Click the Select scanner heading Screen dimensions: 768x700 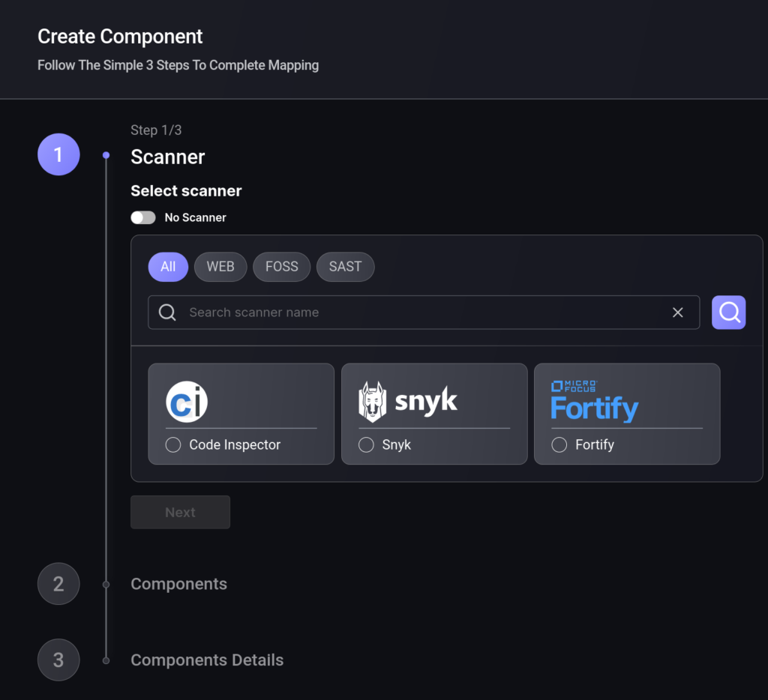click(x=186, y=191)
